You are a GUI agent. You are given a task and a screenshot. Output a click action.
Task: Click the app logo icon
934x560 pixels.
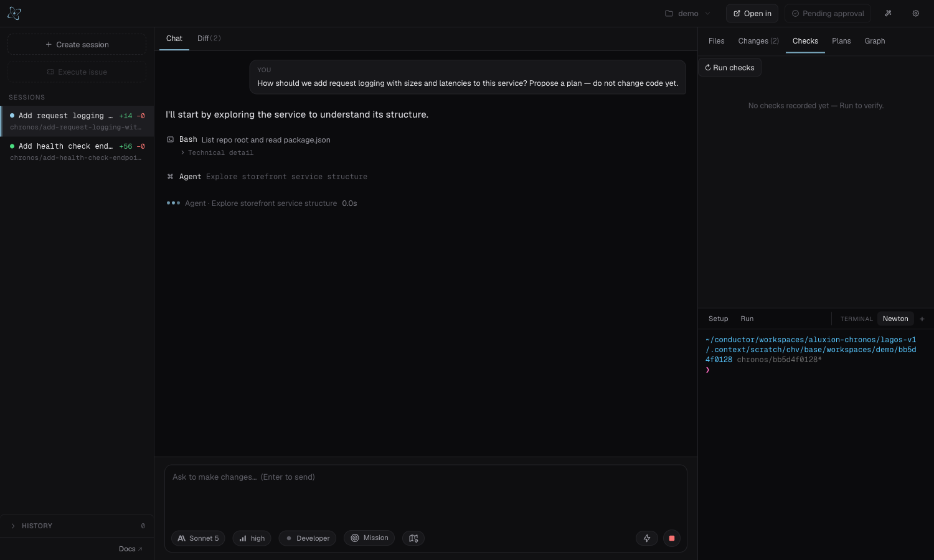[x=14, y=13]
